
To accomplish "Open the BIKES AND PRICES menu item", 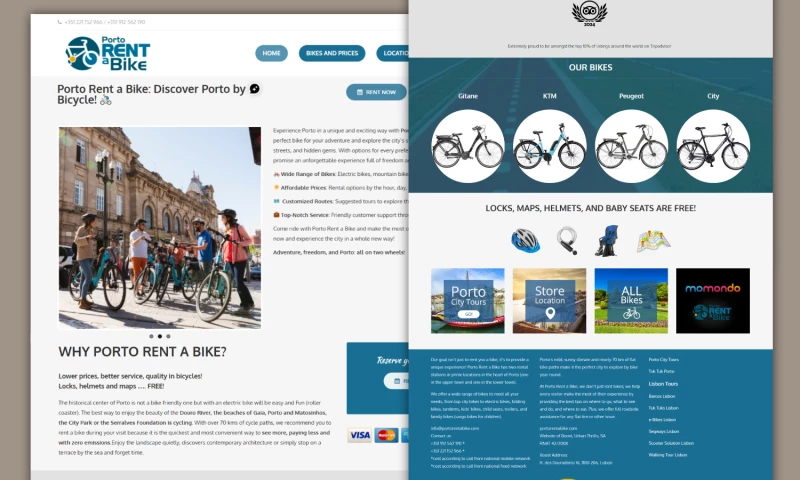I will coord(332,53).
